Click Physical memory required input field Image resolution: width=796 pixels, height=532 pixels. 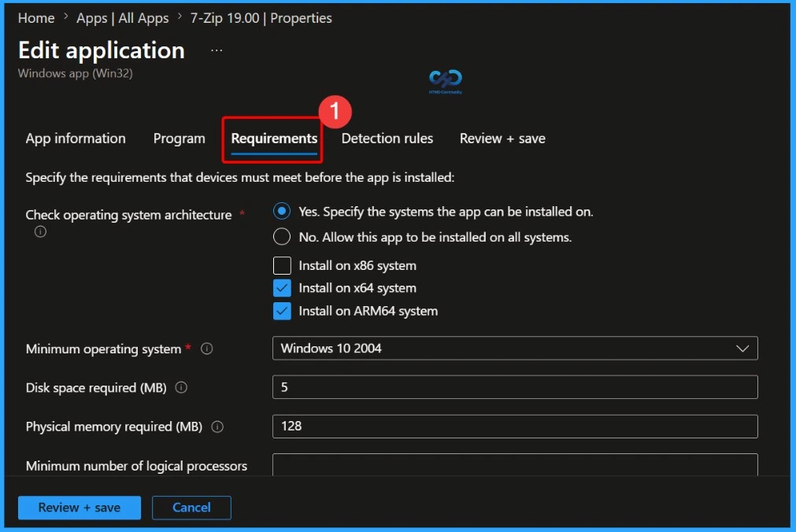click(x=515, y=427)
